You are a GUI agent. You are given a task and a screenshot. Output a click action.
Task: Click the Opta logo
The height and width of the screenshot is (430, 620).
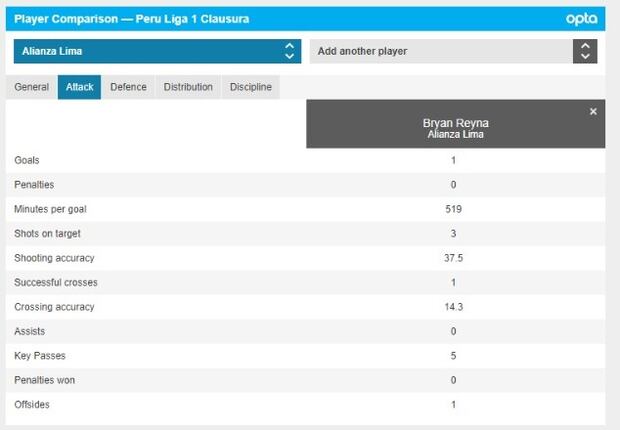tap(581, 19)
